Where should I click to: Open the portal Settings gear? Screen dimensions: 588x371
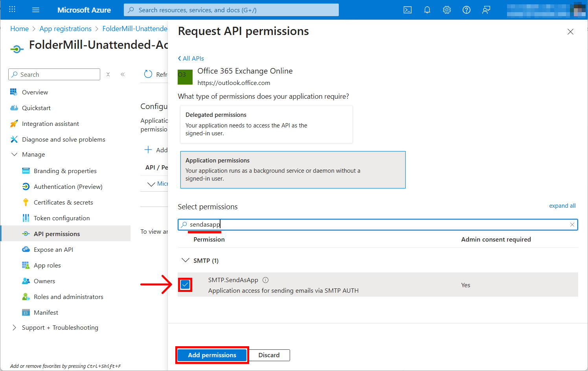tap(447, 10)
